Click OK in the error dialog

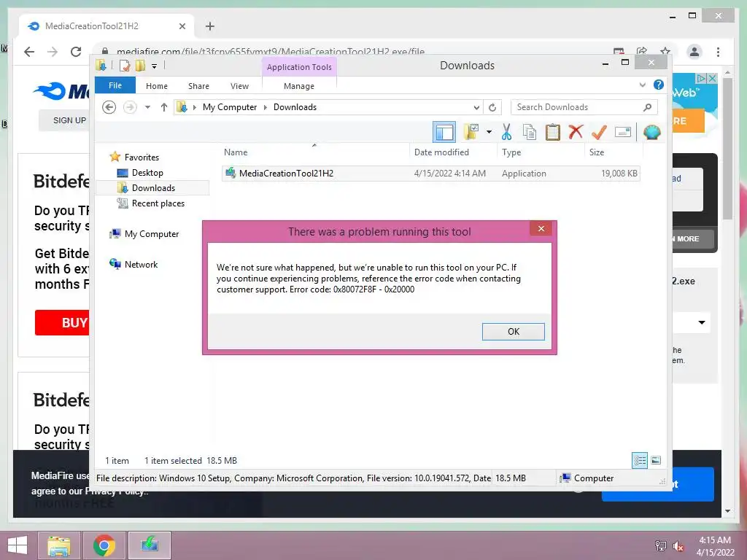point(513,332)
